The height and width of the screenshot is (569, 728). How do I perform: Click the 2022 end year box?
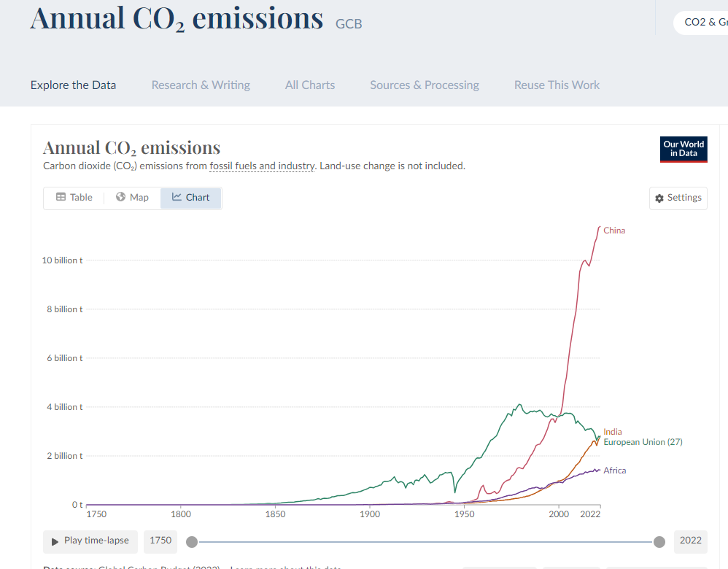tap(690, 541)
